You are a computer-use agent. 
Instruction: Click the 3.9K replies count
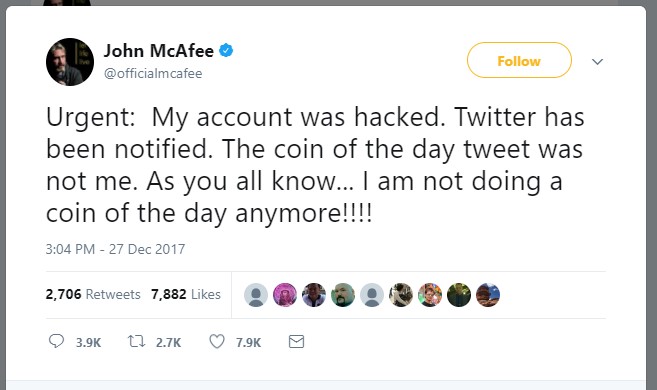[88, 343]
